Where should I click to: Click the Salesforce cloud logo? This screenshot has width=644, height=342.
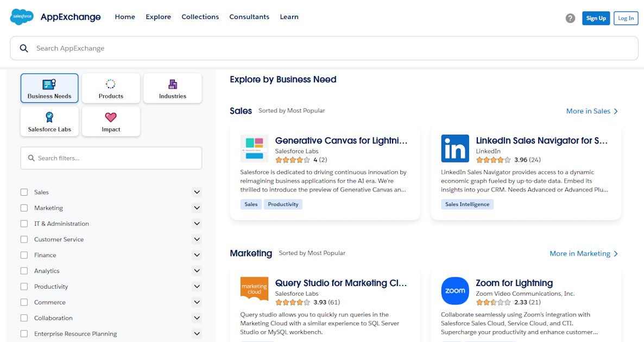tap(22, 16)
